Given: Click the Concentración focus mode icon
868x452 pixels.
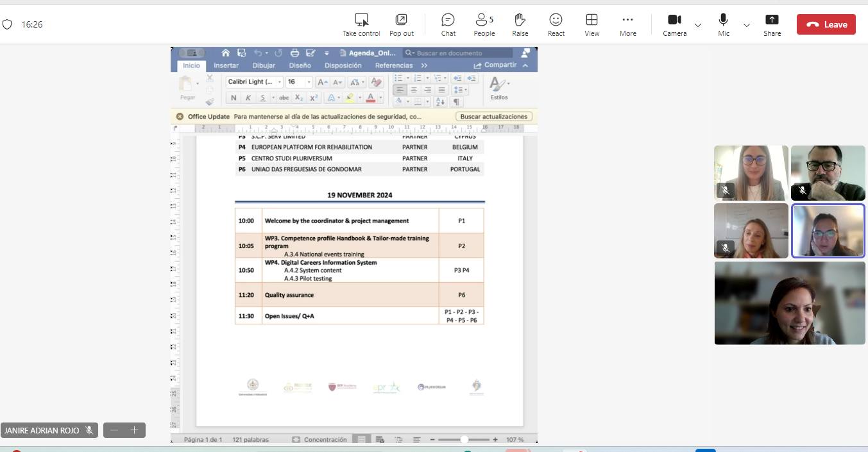Looking at the screenshot, I should [x=296, y=440].
